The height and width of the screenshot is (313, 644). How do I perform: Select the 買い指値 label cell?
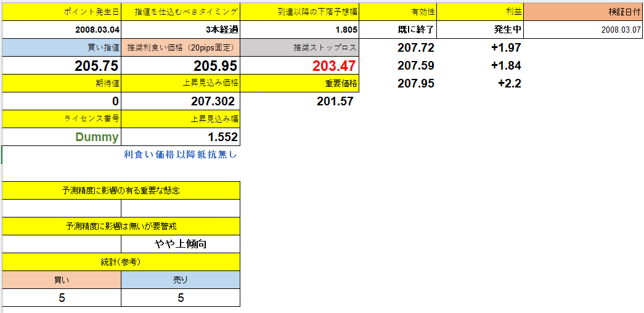[x=62, y=47]
